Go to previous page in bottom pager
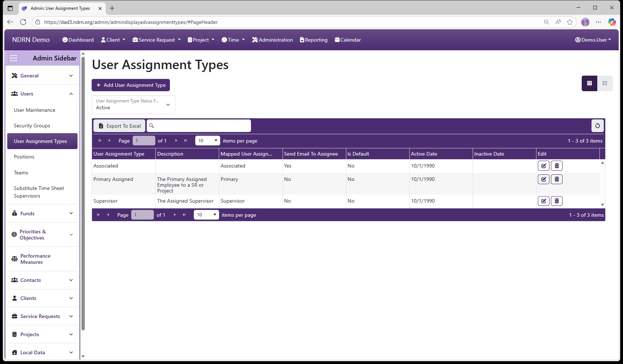Viewport: 623px width, 364px height. [x=108, y=215]
